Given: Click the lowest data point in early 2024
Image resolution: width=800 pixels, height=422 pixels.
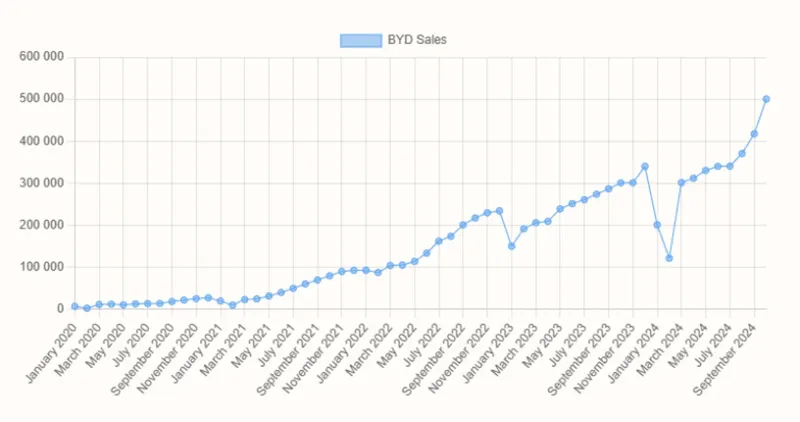Looking at the screenshot, I should [x=669, y=258].
